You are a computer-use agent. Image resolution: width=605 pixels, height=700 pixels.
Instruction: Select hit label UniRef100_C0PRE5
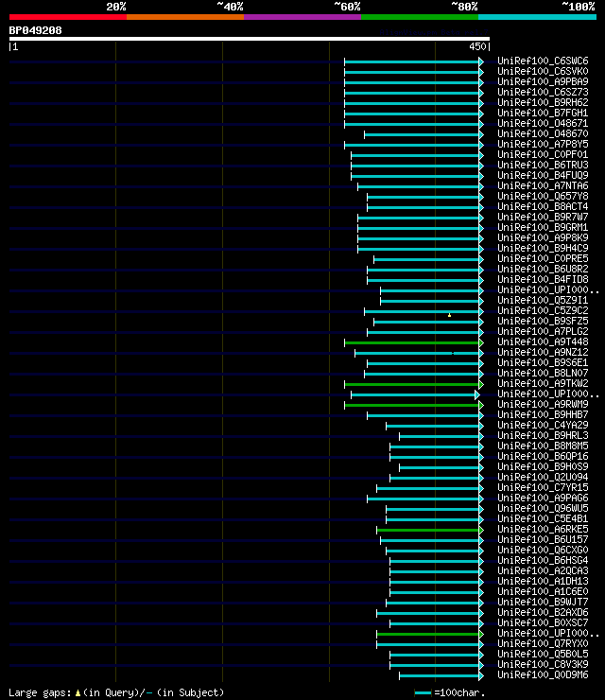[x=543, y=258]
